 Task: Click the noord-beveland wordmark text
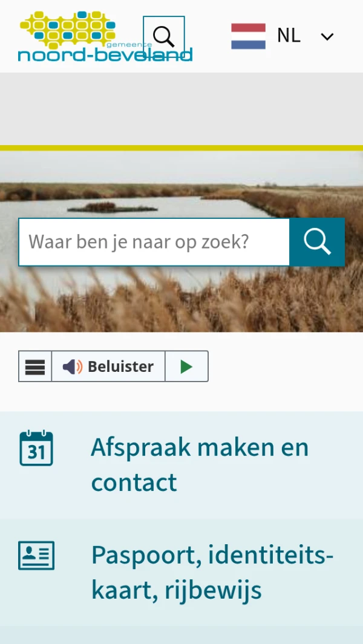(105, 54)
